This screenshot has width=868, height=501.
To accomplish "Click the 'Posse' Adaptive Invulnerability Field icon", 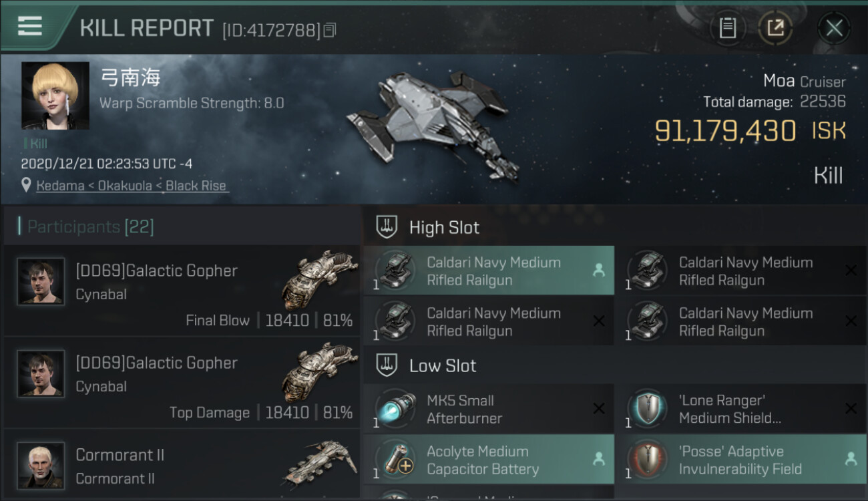I will click(646, 460).
